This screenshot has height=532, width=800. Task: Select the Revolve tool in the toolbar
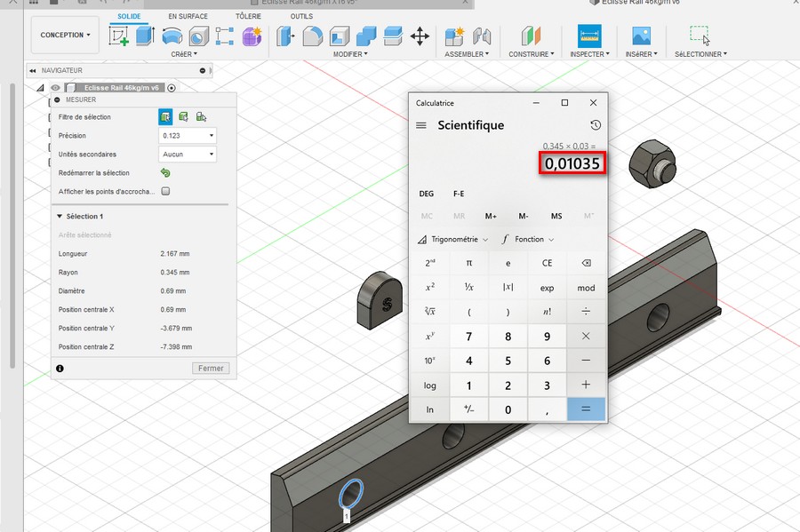pos(172,36)
